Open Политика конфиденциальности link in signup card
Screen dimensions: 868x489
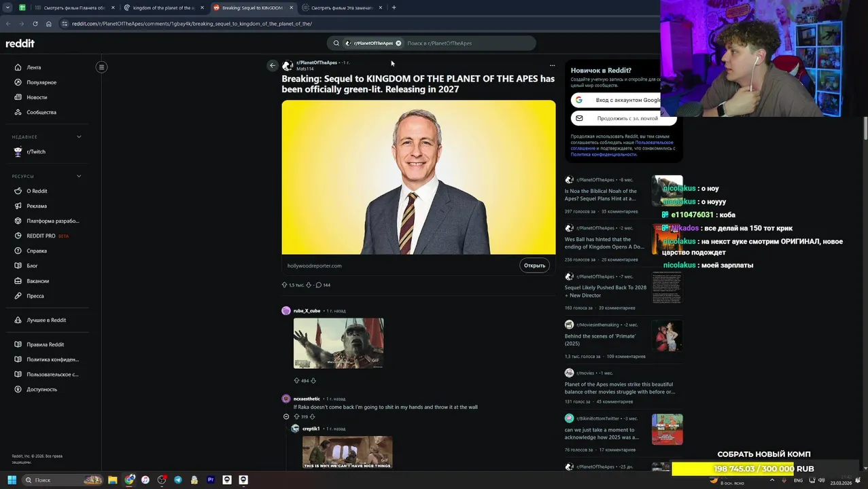[x=604, y=154]
